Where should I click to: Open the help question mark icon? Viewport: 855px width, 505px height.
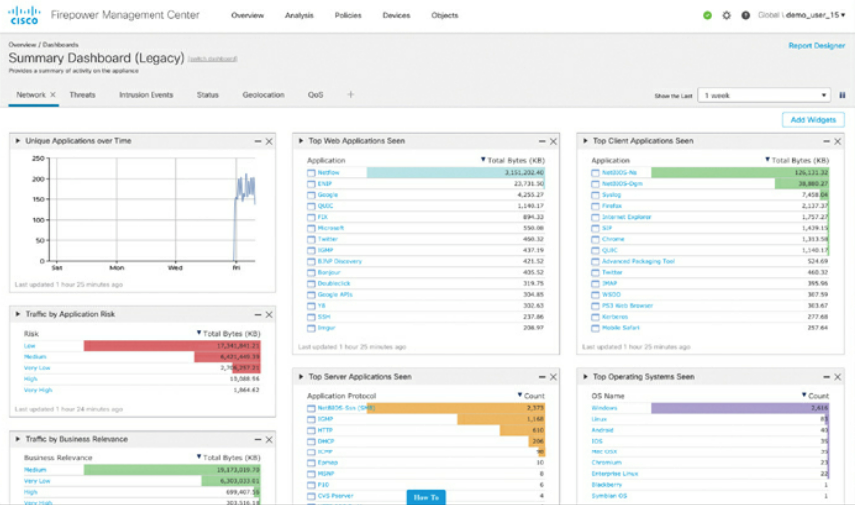[745, 15]
